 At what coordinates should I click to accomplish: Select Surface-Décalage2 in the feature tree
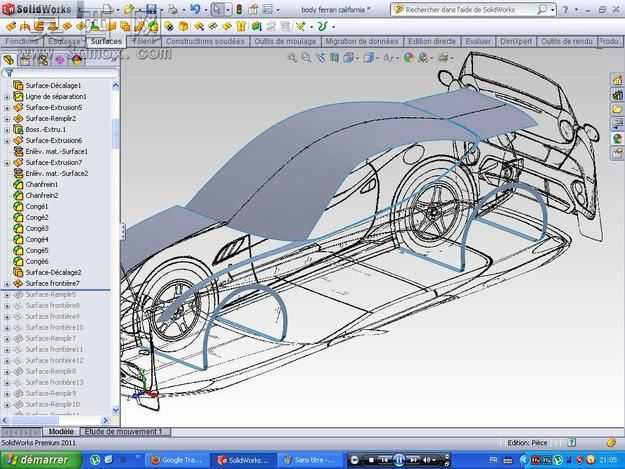click(53, 273)
